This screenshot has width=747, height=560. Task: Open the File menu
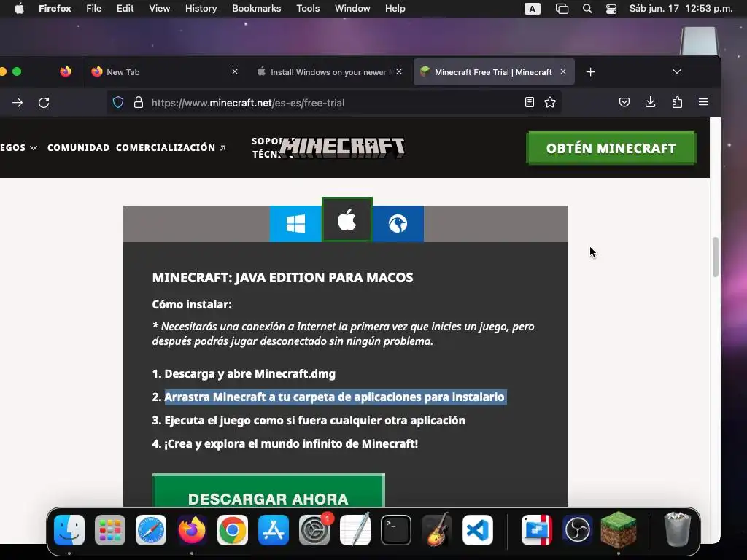94,9
